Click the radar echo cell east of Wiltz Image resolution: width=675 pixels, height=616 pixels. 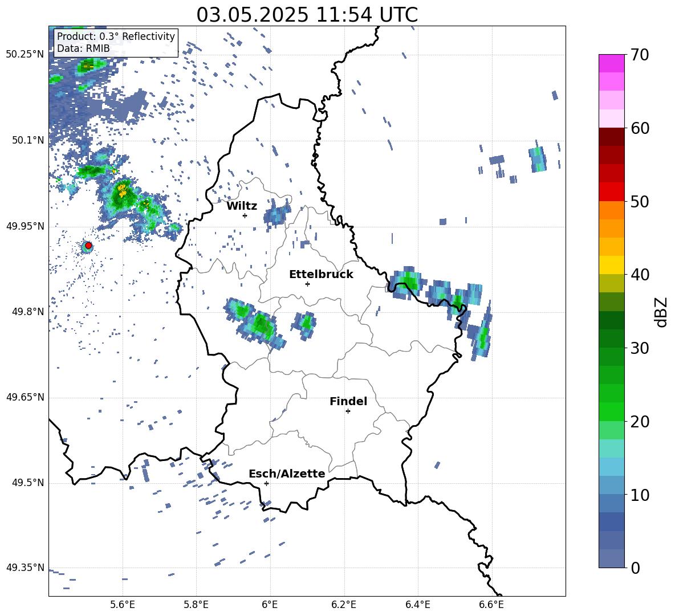(x=277, y=214)
